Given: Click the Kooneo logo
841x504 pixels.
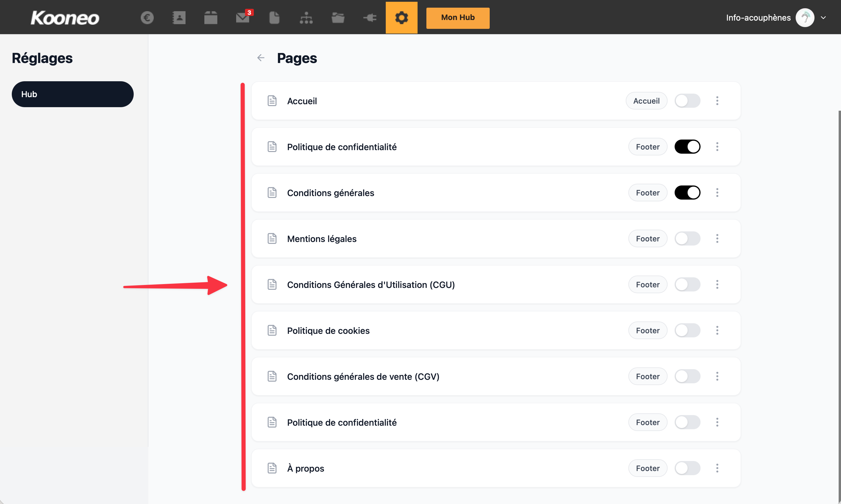Looking at the screenshot, I should 65,18.
